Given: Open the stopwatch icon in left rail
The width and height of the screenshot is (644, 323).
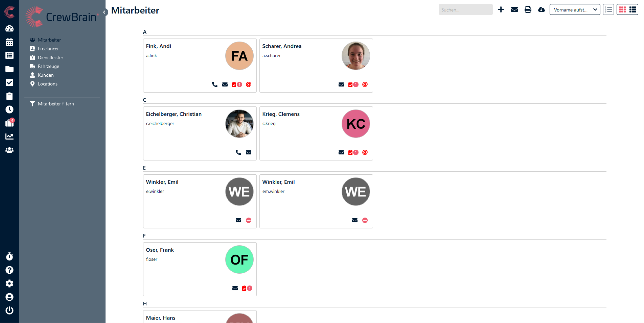Looking at the screenshot, I should tap(9, 256).
